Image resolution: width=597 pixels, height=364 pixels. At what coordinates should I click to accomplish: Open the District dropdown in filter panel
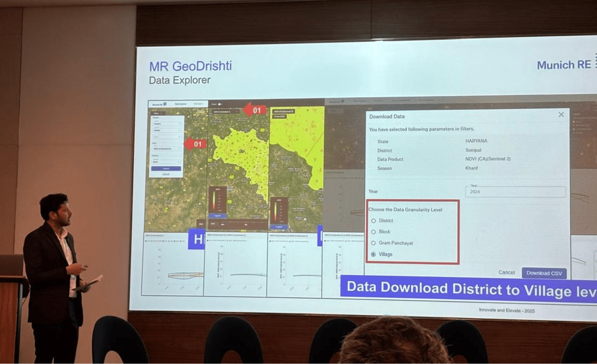pyautogui.click(x=167, y=130)
